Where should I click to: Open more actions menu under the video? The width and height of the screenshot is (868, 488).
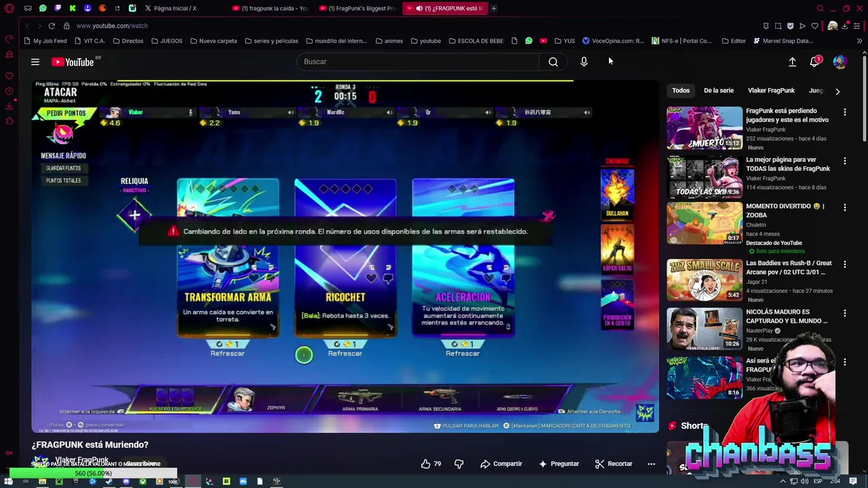tap(651, 464)
